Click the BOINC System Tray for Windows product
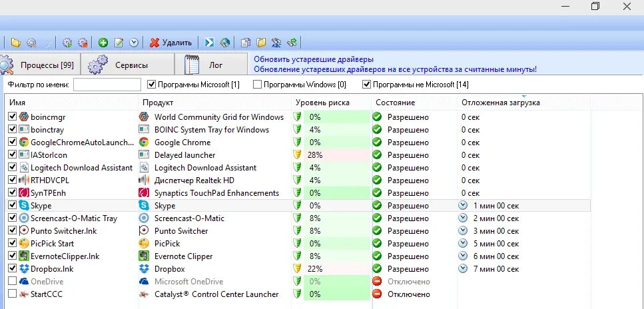The image size is (644, 309). tap(212, 130)
